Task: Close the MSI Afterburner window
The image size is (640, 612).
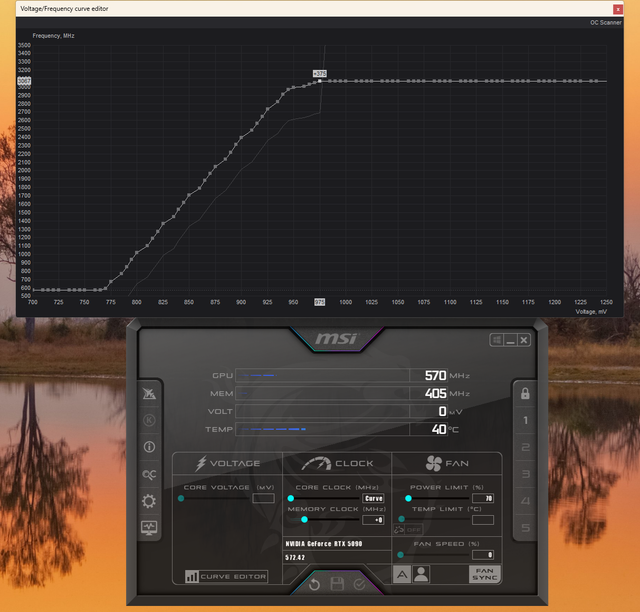Action: 524,340
